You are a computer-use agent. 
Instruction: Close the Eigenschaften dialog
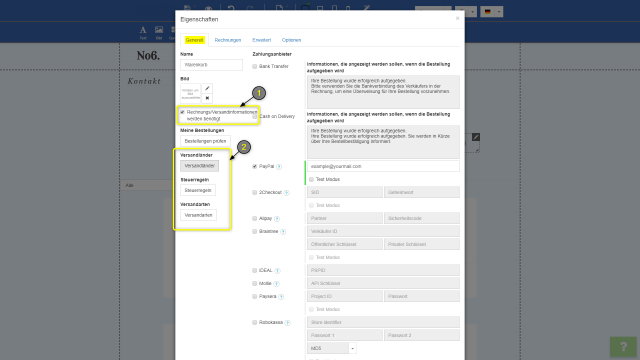coord(457,18)
